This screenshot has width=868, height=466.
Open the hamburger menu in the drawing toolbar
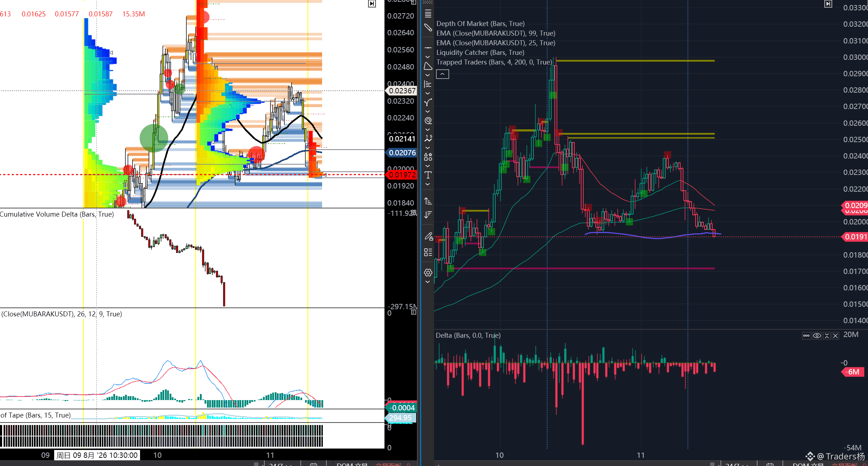[428, 14]
